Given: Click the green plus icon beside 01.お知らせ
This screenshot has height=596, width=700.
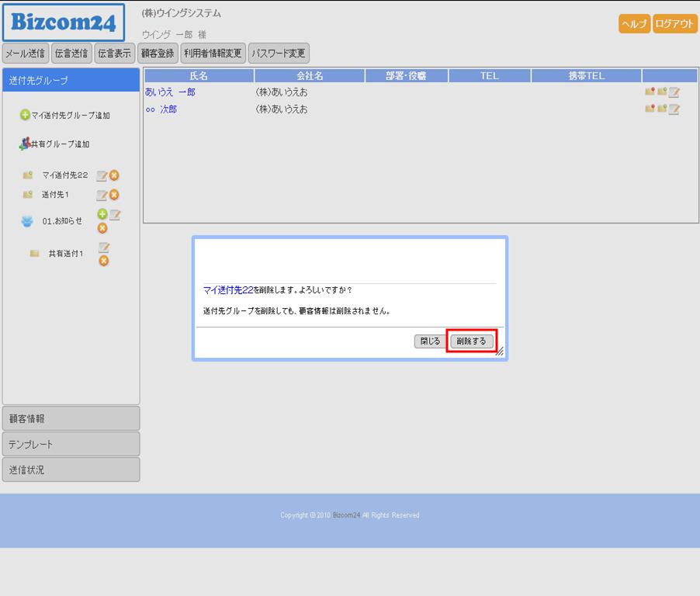Looking at the screenshot, I should click(102, 214).
